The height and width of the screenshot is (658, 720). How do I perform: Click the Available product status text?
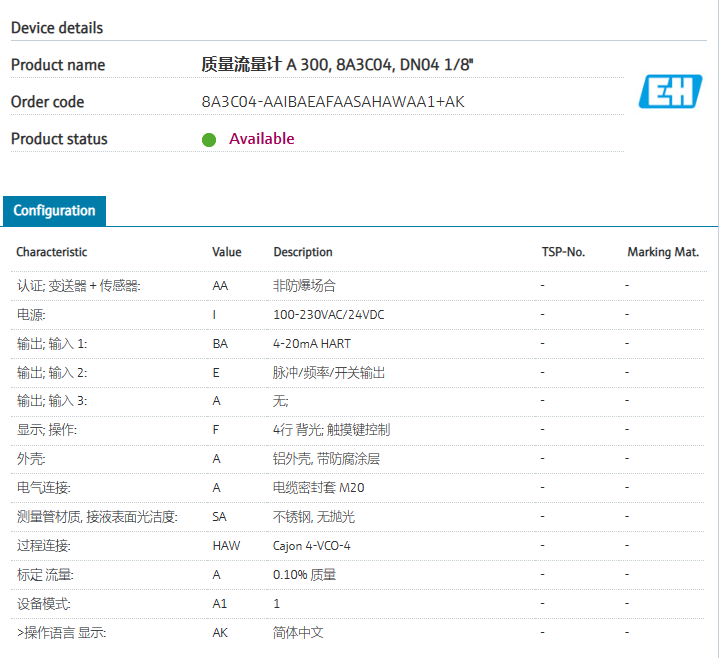(x=261, y=139)
